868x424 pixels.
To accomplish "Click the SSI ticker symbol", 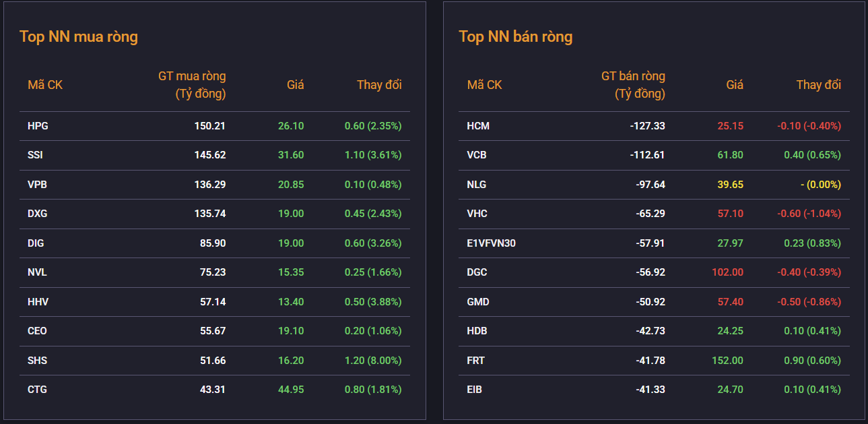I will 35,155.
